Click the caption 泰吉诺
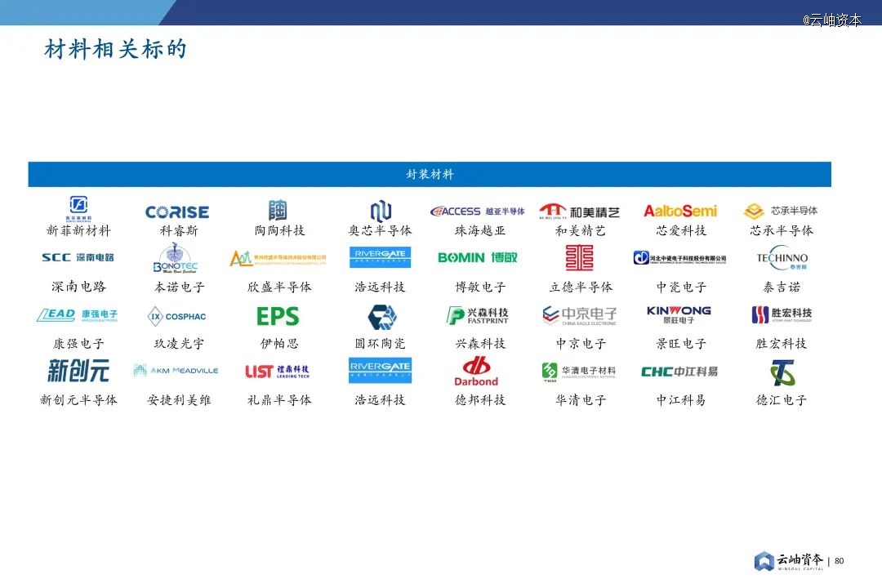Viewport: 882px width, 588px height. pos(782,287)
